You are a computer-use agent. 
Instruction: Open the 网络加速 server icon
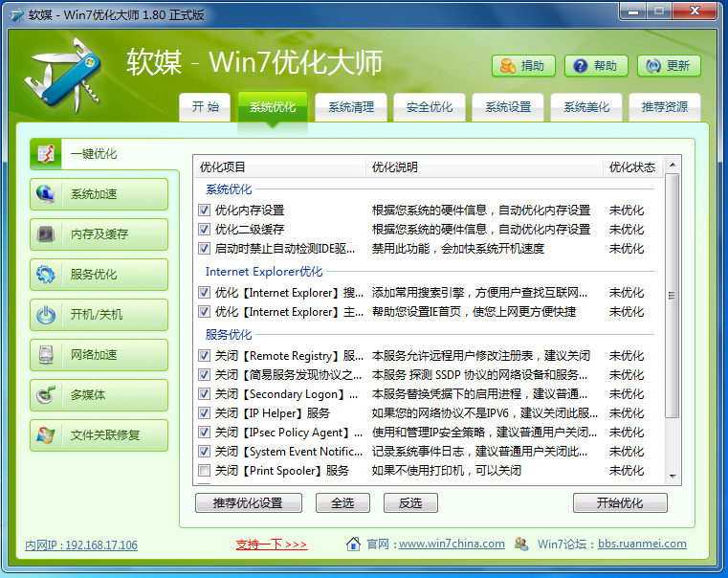[46, 355]
